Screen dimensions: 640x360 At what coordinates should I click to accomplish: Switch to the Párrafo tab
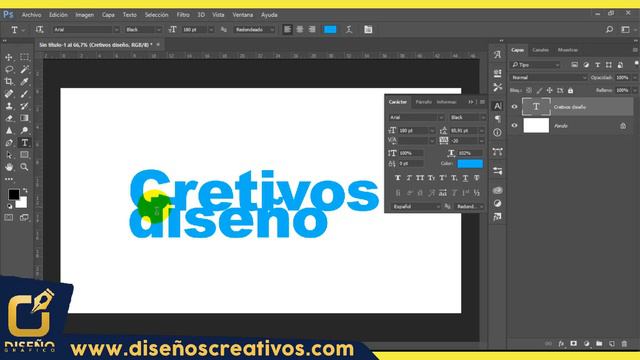click(x=423, y=102)
